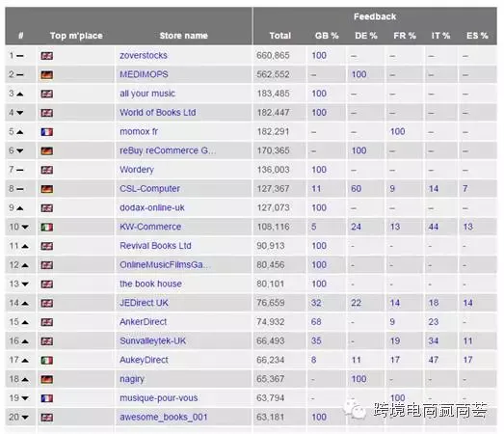Open the book house store link

pyautogui.click(x=150, y=284)
